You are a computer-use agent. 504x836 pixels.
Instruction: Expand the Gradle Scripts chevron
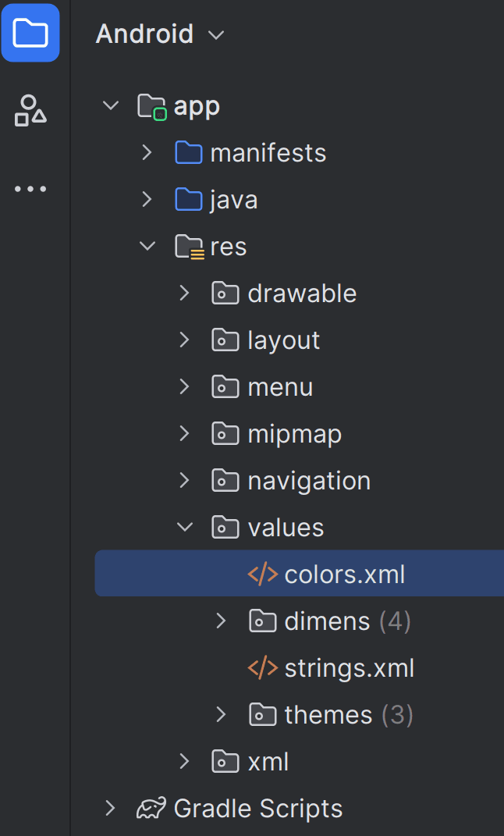[x=110, y=808]
